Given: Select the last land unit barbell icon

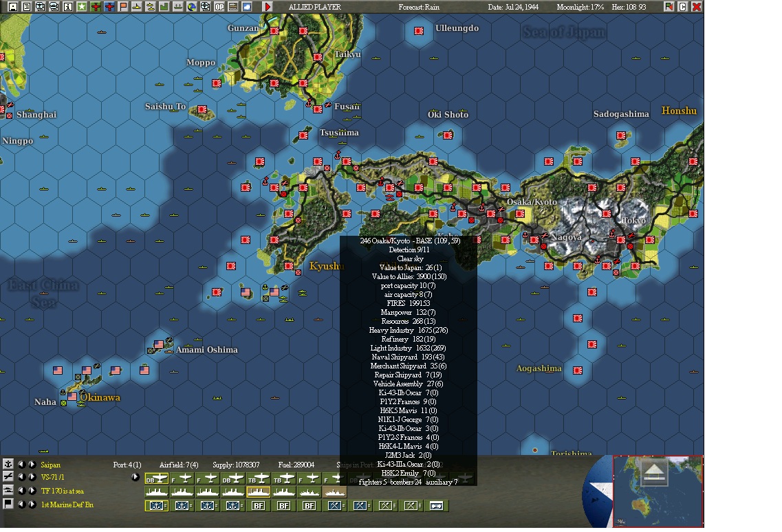Looking at the screenshot, I should point(436,506).
